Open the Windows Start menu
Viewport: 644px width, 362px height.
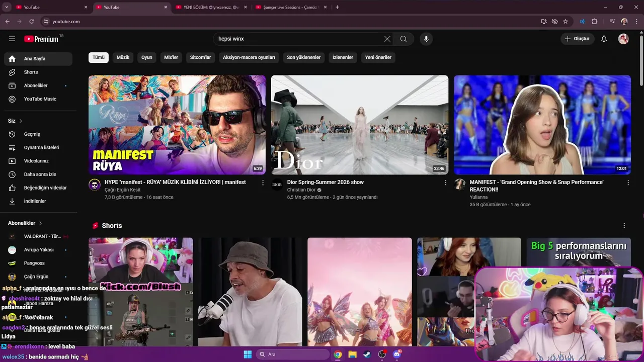(x=248, y=354)
